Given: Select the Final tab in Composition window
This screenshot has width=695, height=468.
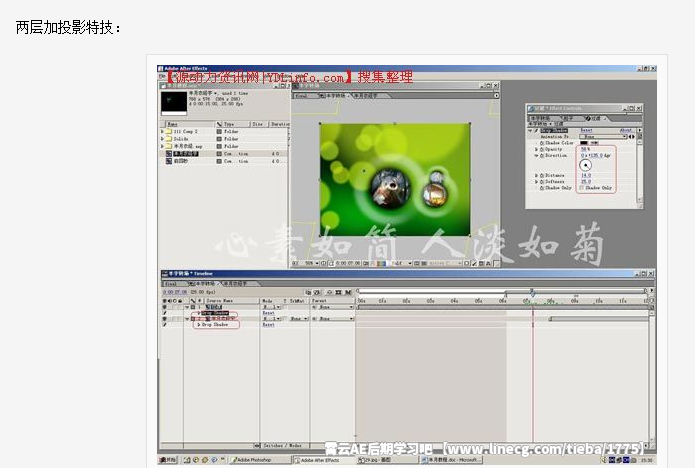Looking at the screenshot, I should click(304, 96).
